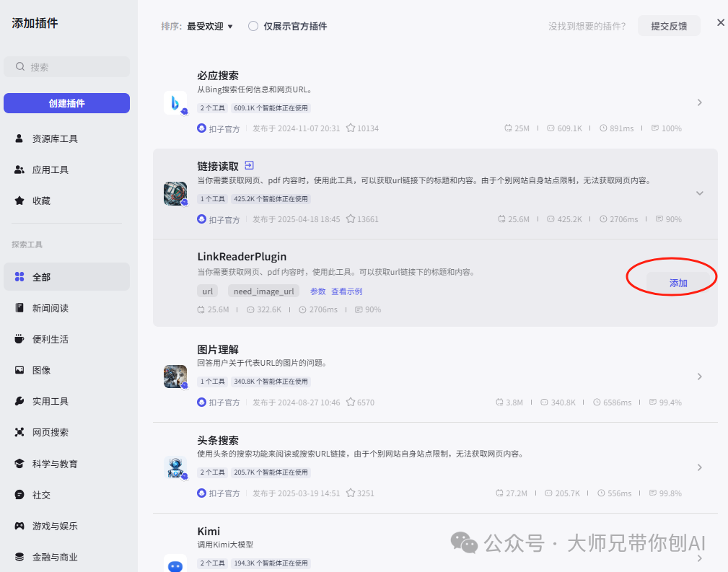The width and height of the screenshot is (728, 572).
Task: Click 609.1K 个智能体正在使用 tag
Action: coord(271,108)
